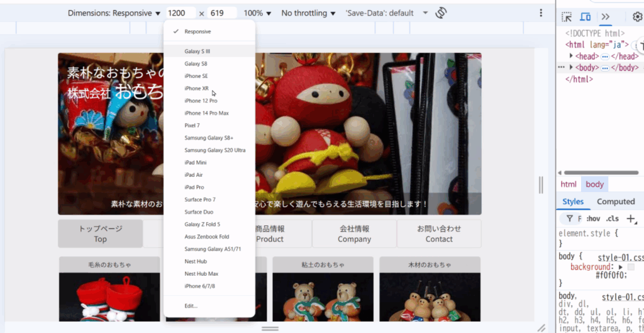This screenshot has width=644, height=333.
Task: Open DevTools settings gear
Action: [x=637, y=17]
